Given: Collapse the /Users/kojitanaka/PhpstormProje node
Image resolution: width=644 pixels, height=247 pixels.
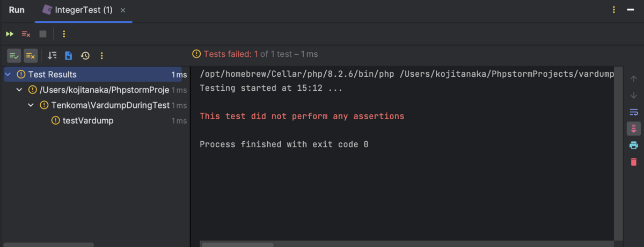Looking at the screenshot, I should point(19,90).
